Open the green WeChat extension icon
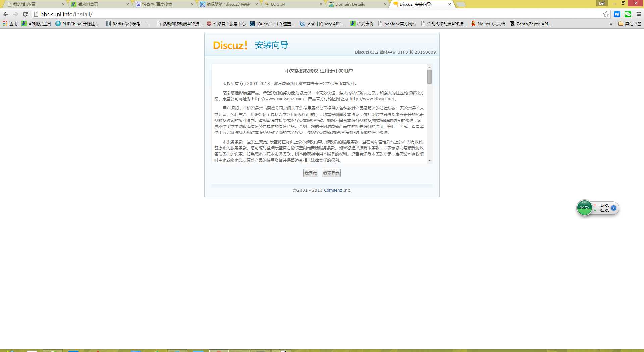 628,14
